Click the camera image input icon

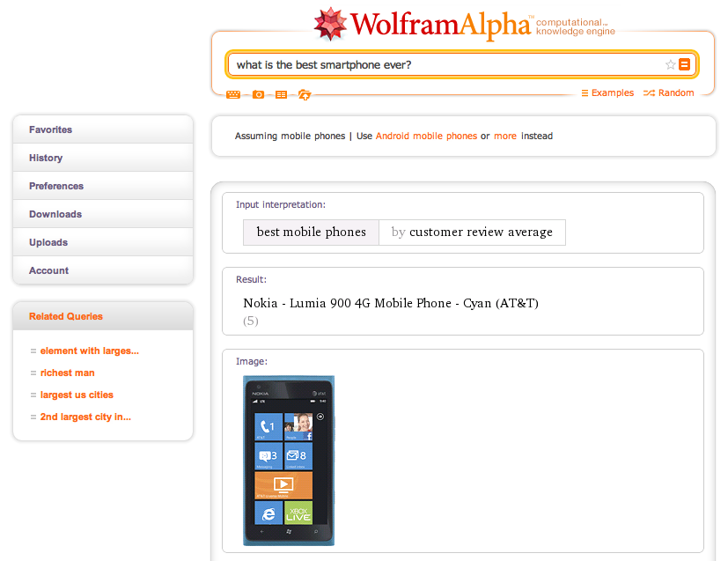pos(258,94)
